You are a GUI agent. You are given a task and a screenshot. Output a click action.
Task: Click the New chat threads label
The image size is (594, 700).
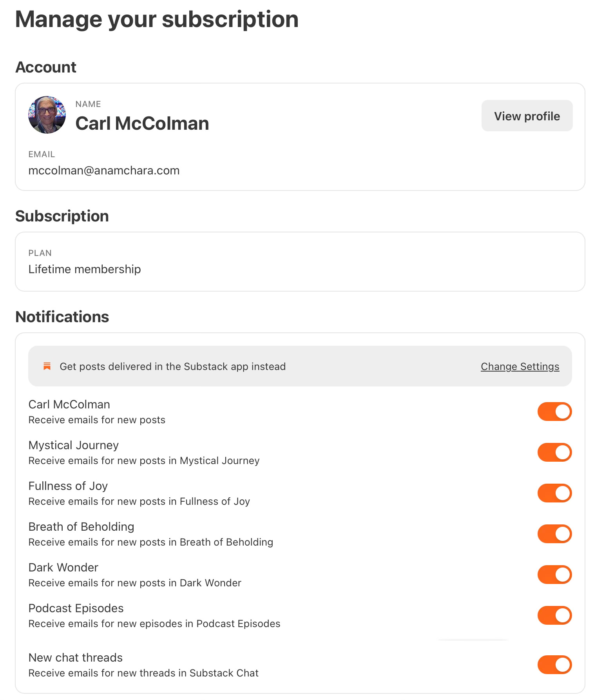tap(76, 658)
